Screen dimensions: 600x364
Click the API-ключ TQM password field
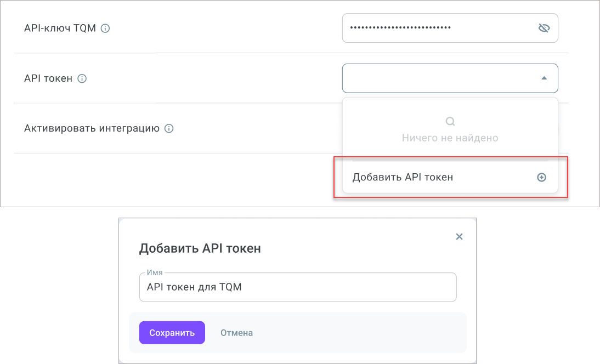pyautogui.click(x=450, y=28)
